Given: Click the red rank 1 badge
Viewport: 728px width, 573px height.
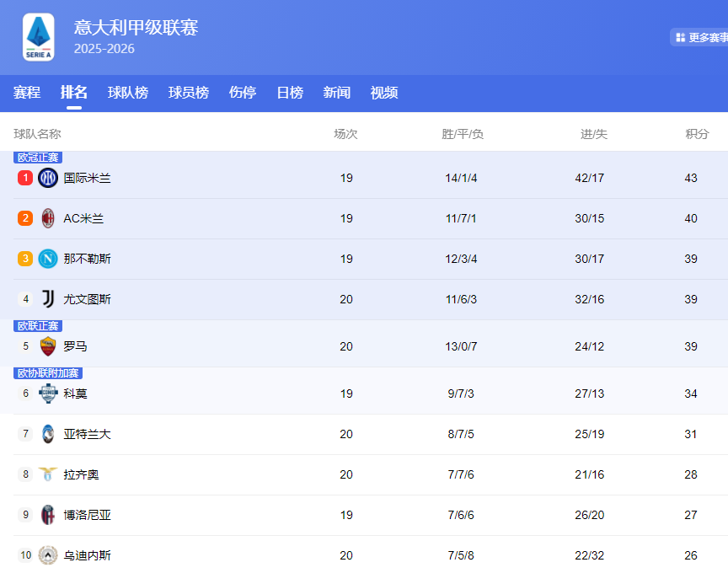Looking at the screenshot, I should coord(25,178).
